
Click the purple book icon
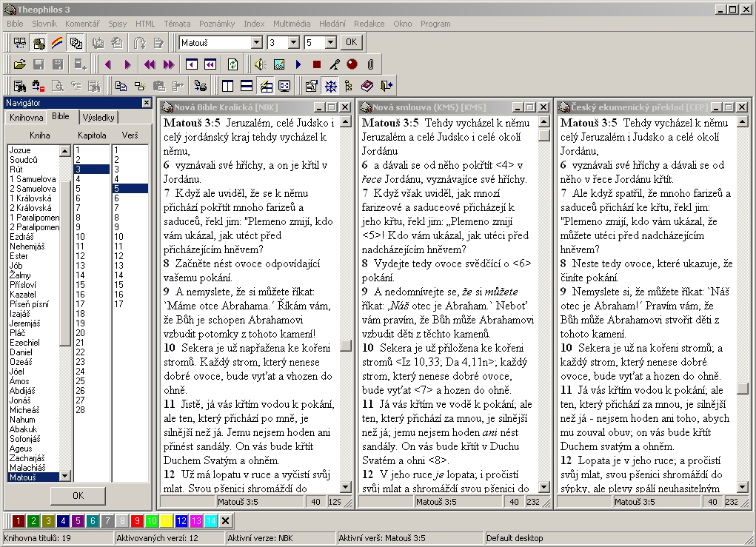tap(367, 87)
